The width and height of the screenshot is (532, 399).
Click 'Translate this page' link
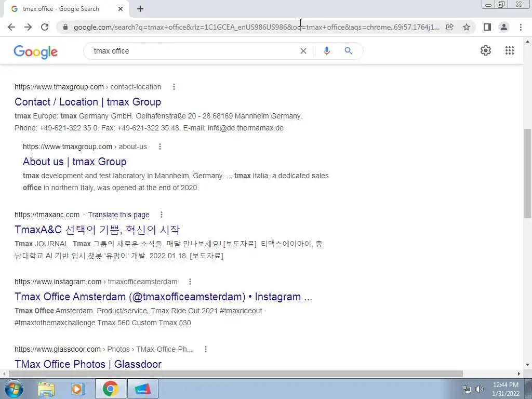119,215
